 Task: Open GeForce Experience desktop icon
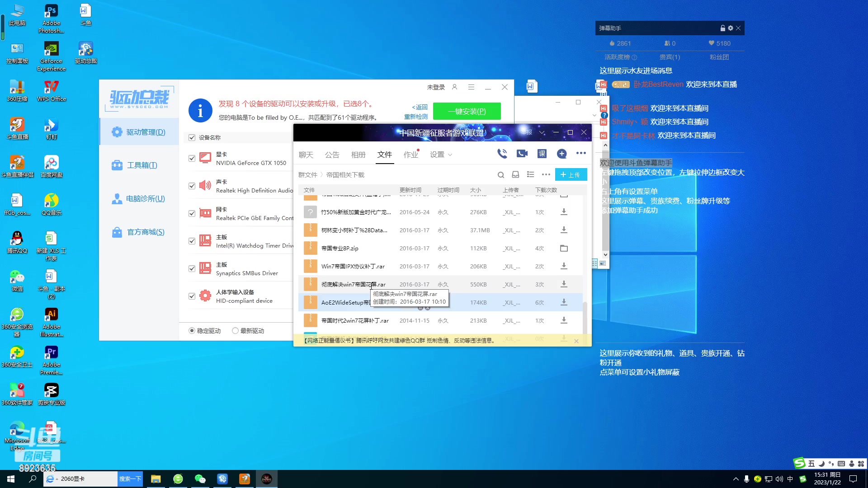pyautogui.click(x=52, y=56)
